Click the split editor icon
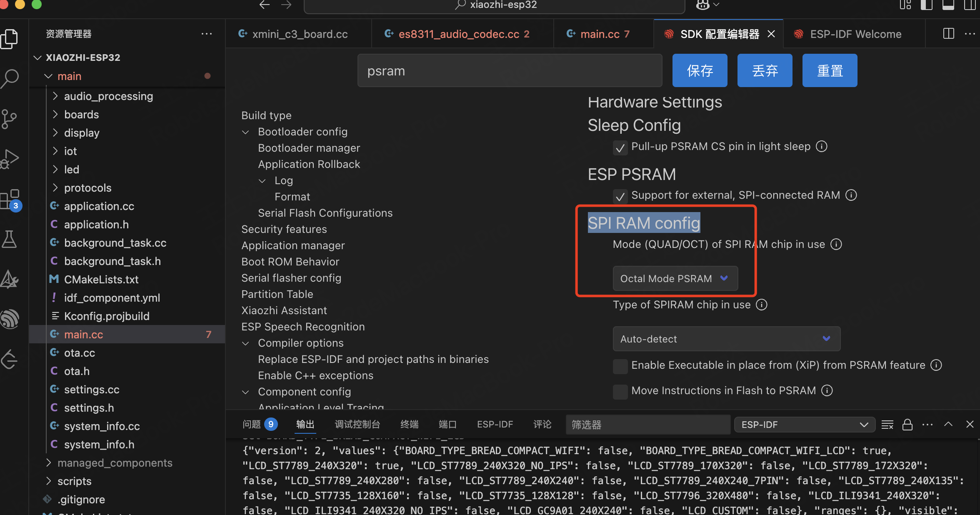This screenshot has height=515, width=980. coord(948,34)
